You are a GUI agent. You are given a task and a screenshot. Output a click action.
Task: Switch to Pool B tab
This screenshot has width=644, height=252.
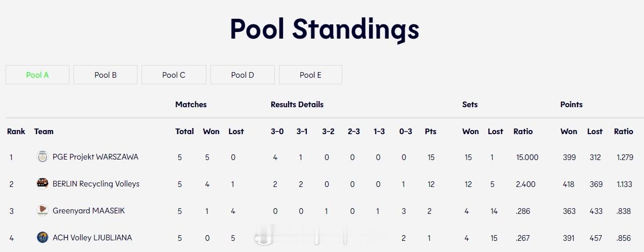point(105,75)
